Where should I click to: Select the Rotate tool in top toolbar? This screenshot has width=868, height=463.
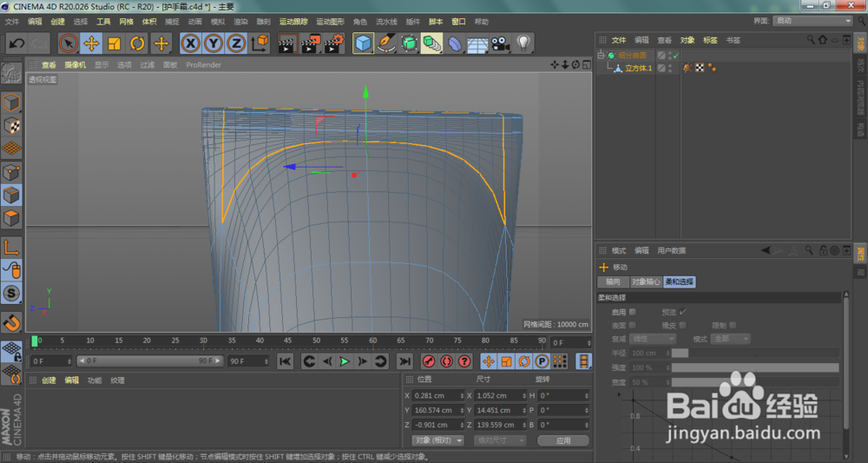coord(137,43)
